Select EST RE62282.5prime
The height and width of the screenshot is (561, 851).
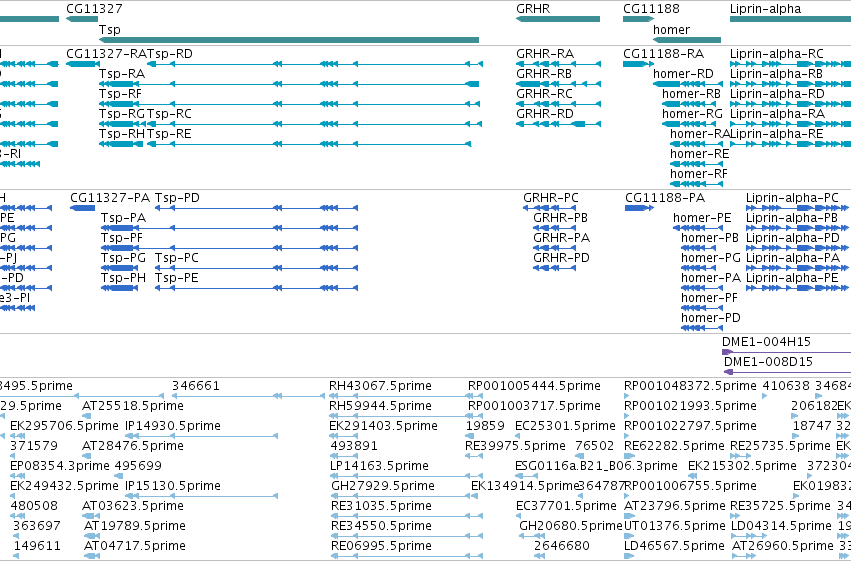(x=674, y=447)
